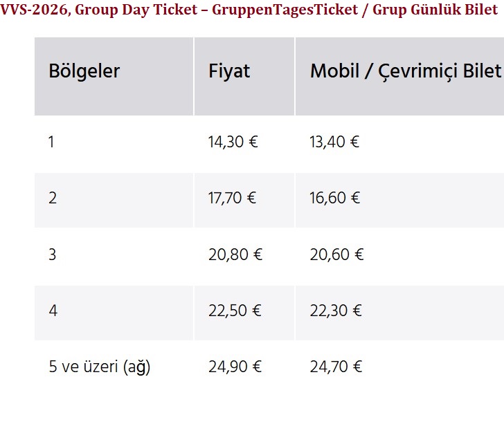504x433 pixels.
Task: Click the '5 ve üzeri (ağ)' zone cell
Action: [99, 367]
